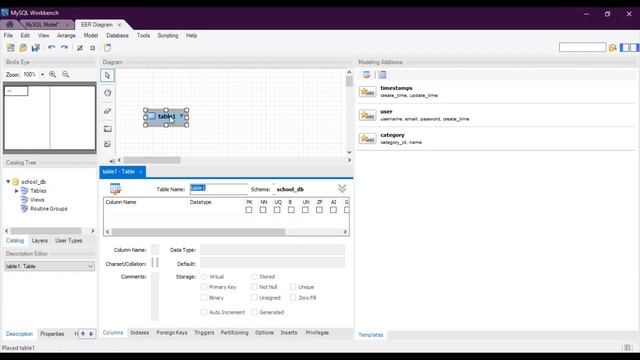Check the ZF zero fill column checkbox
This screenshot has height=360, width=640.
[x=319, y=210]
